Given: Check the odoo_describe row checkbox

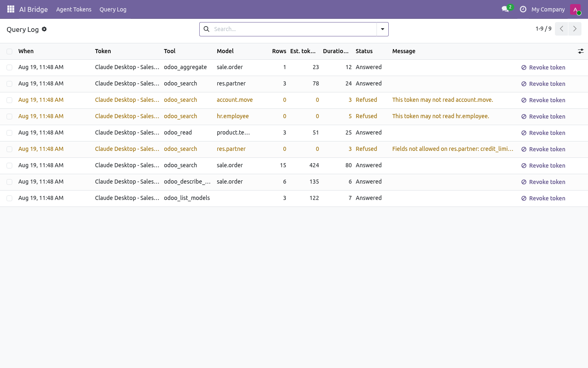Looking at the screenshot, I should coord(9,182).
